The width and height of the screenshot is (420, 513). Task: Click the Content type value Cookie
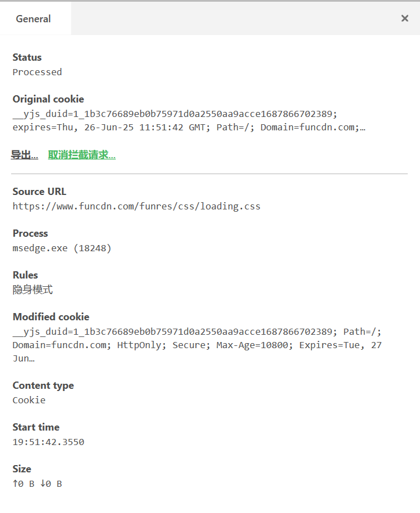[x=28, y=400]
